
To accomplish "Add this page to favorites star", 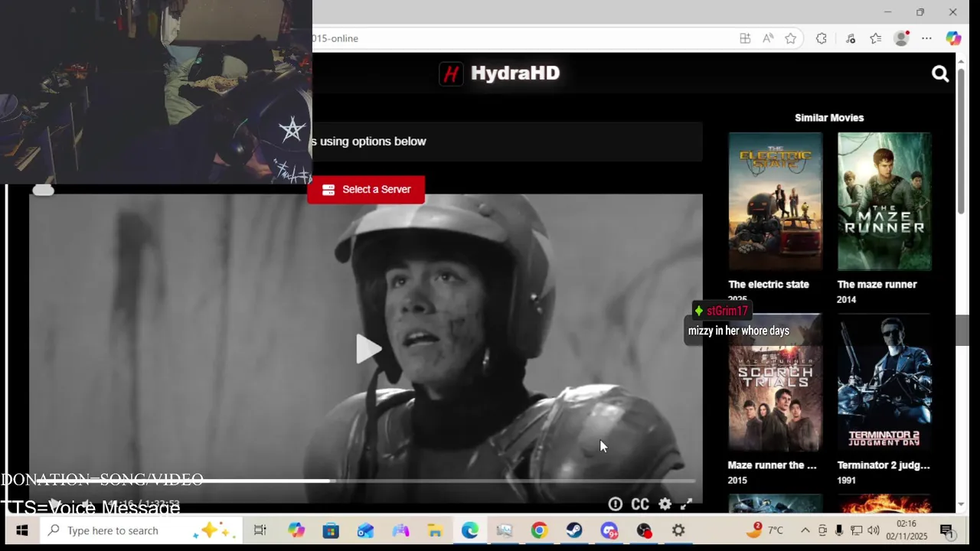I will click(x=791, y=38).
